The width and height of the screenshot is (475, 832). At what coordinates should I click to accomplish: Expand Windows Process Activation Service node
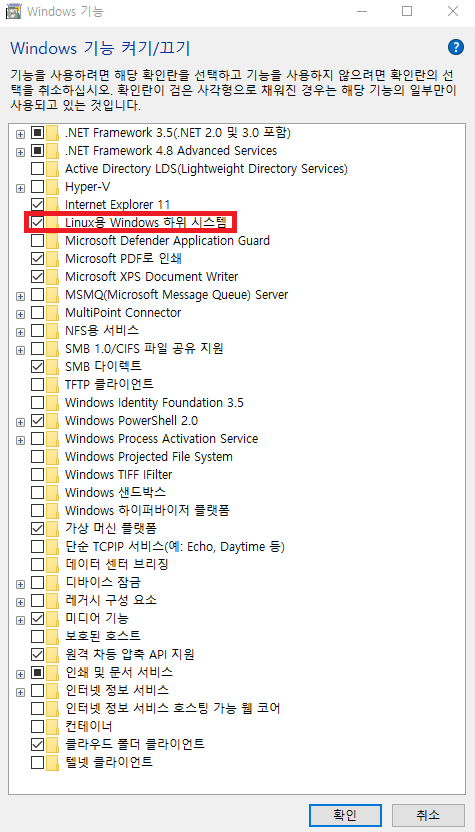click(20, 439)
